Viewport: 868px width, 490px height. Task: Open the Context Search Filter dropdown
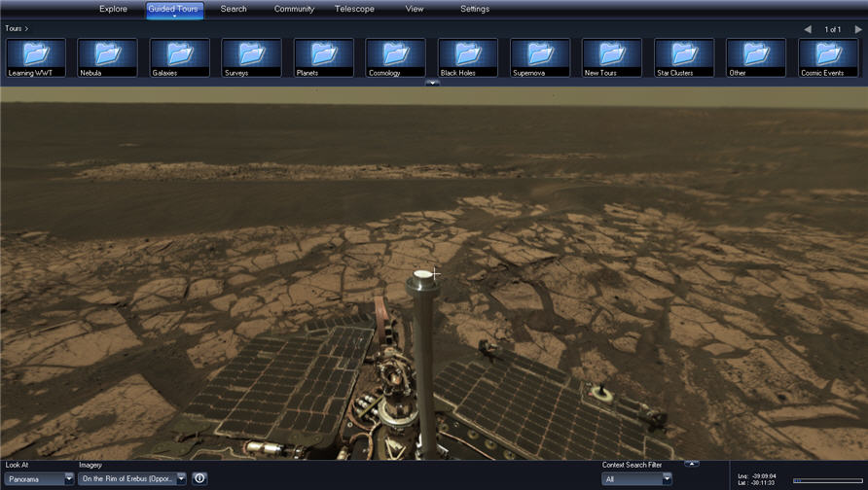pos(667,478)
